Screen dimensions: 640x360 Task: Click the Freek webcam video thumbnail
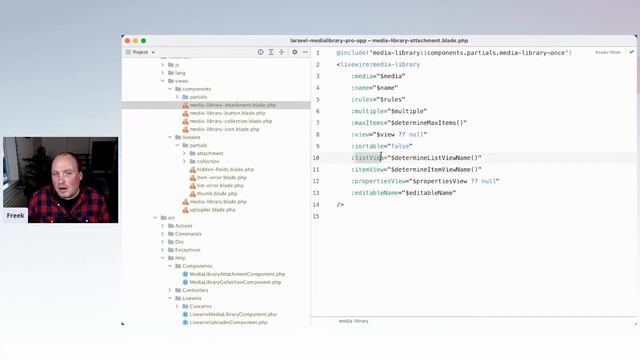pos(61,180)
